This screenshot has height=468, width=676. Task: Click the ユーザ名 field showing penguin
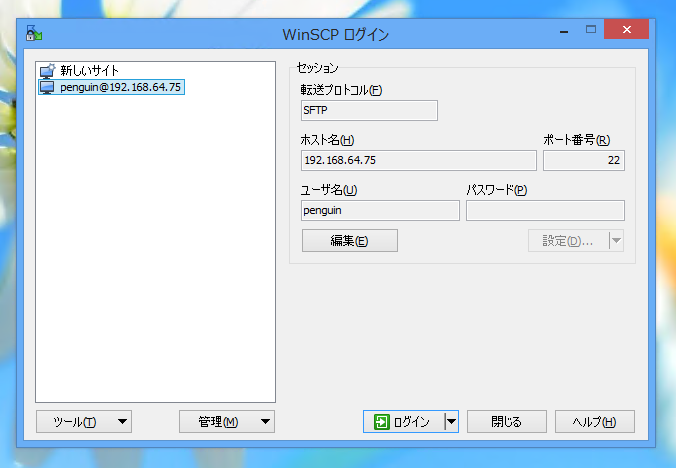(x=380, y=210)
